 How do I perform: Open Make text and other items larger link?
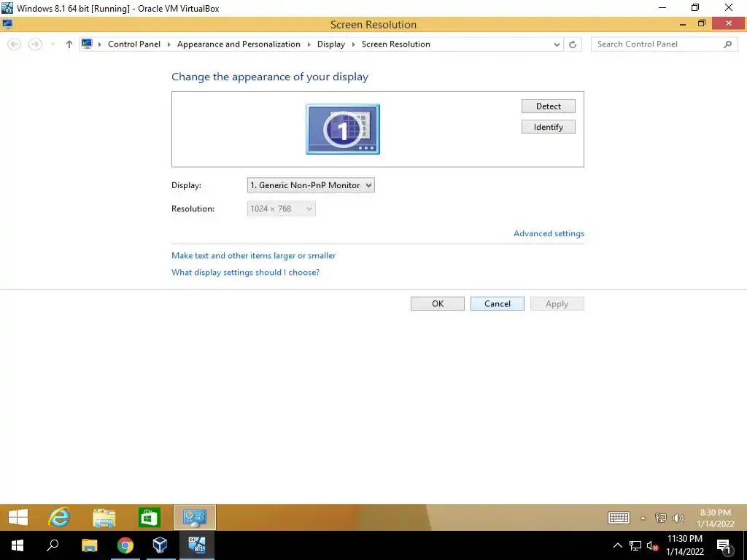point(253,256)
